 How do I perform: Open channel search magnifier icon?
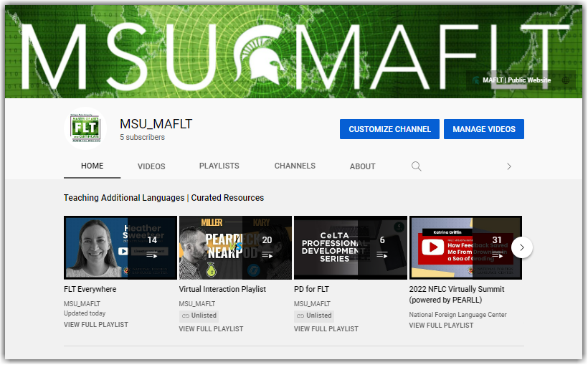coord(416,166)
